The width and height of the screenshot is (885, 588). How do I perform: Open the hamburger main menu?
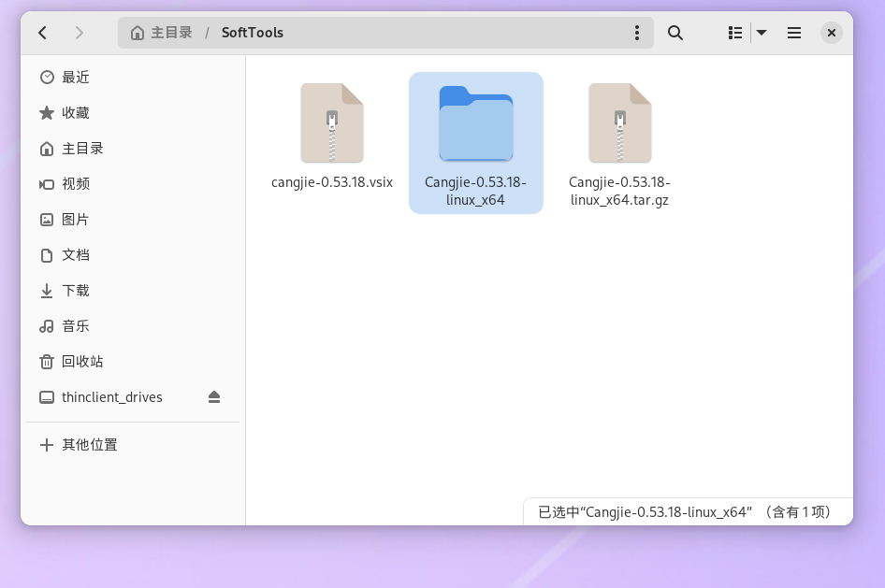794,33
